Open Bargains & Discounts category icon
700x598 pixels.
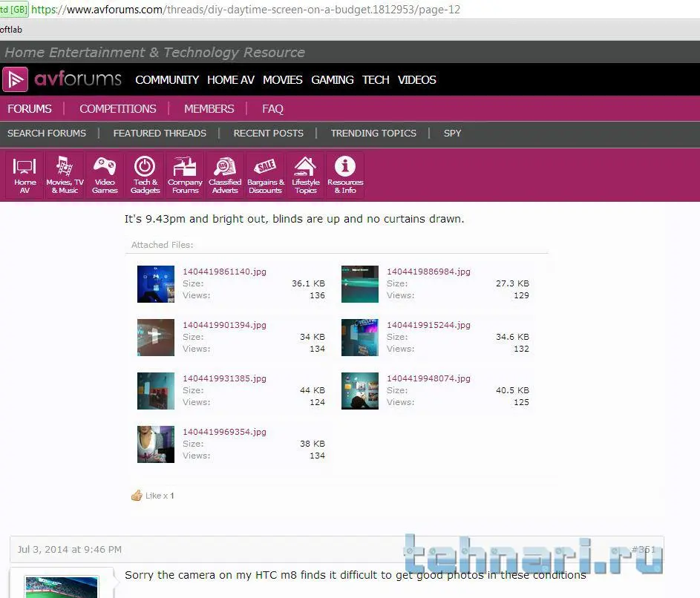(x=266, y=175)
